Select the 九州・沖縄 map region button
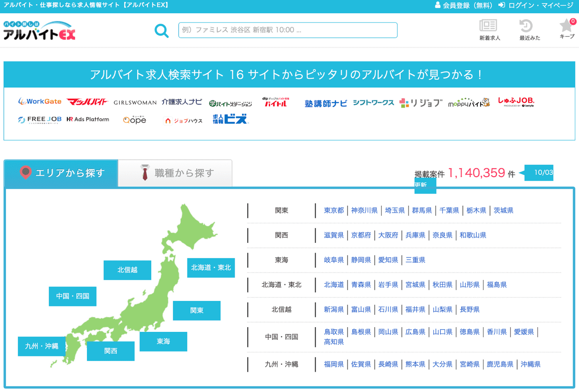 tap(41, 346)
